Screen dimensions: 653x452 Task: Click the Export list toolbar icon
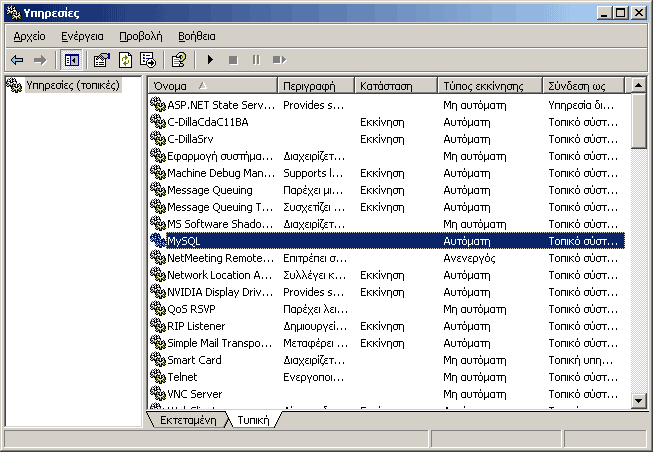pyautogui.click(x=148, y=60)
